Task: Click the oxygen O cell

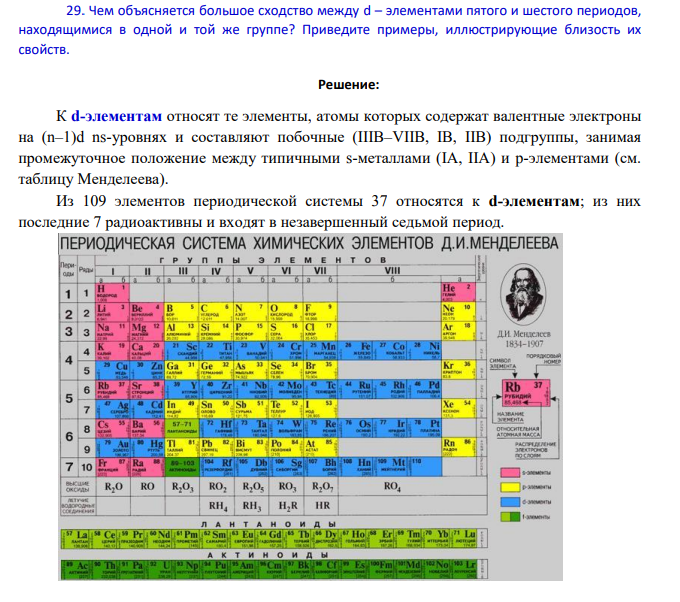Action: [285, 312]
